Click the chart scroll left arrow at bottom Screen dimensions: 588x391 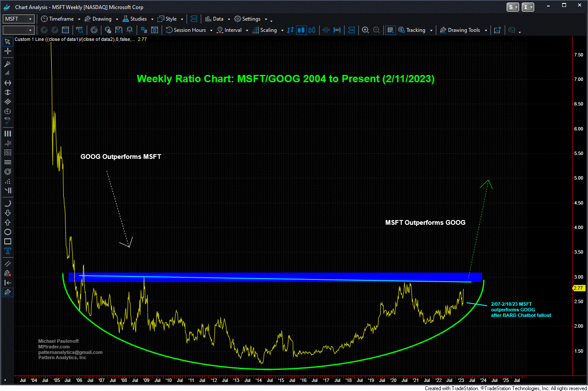tap(5, 380)
